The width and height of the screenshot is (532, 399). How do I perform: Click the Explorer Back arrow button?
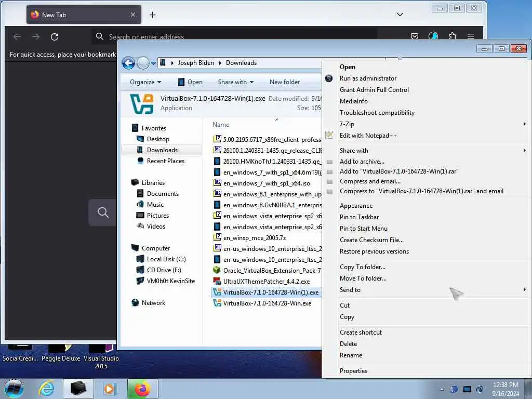point(129,63)
